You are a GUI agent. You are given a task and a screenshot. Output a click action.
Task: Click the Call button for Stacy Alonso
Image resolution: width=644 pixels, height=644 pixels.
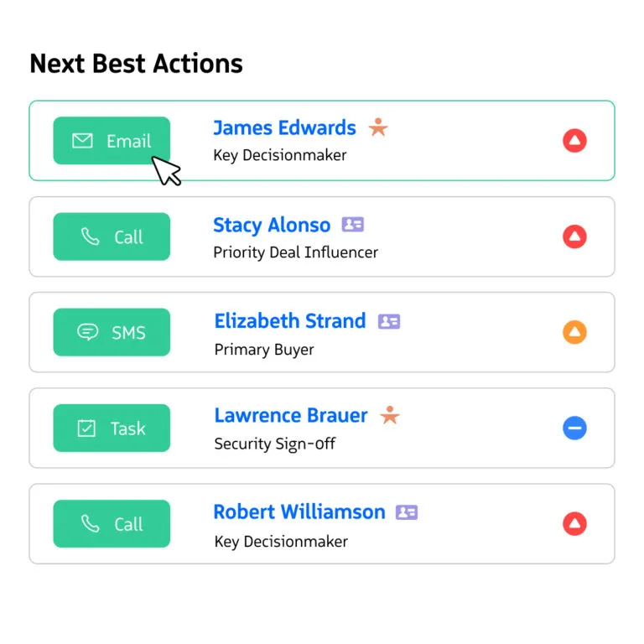pos(112,236)
